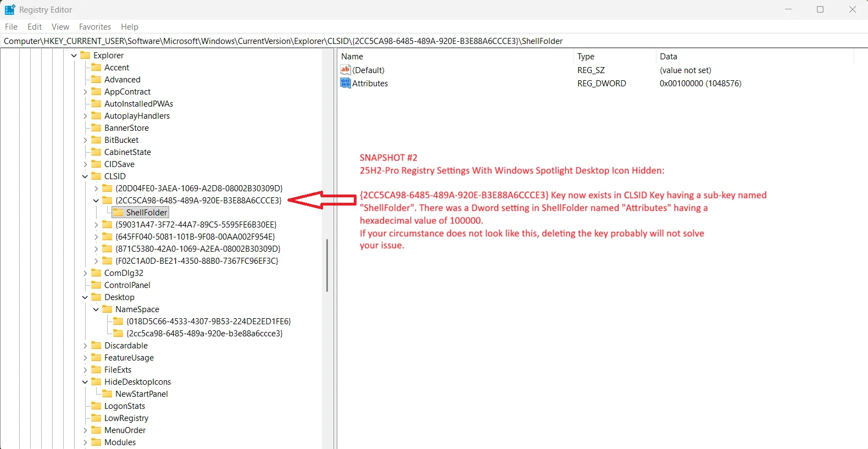Open the Edit menu

tap(35, 26)
